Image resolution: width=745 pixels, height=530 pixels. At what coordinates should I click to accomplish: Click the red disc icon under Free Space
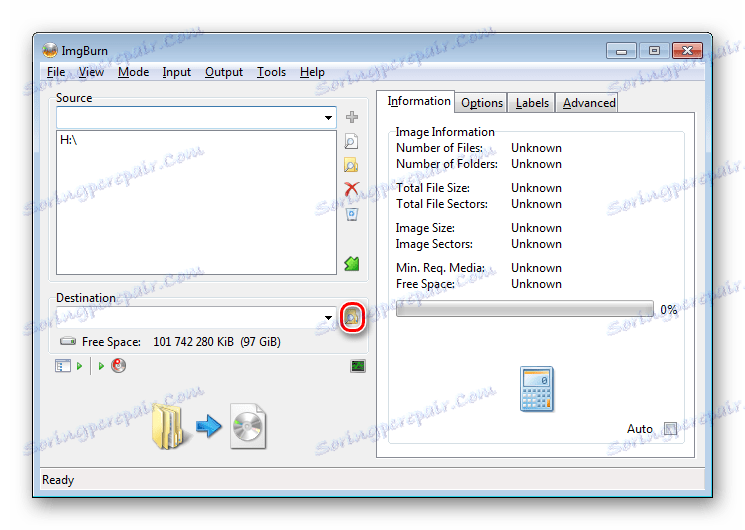click(x=118, y=366)
